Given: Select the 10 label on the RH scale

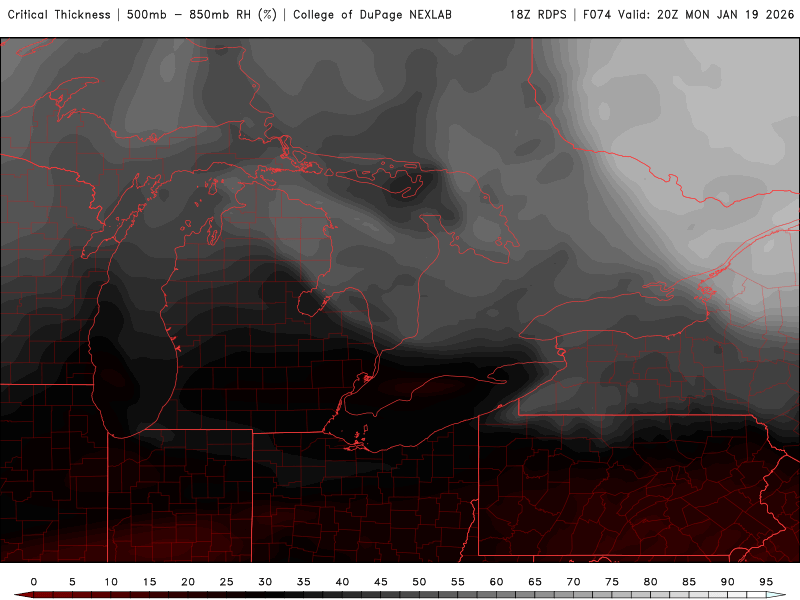Looking at the screenshot, I should pyautogui.click(x=111, y=582).
